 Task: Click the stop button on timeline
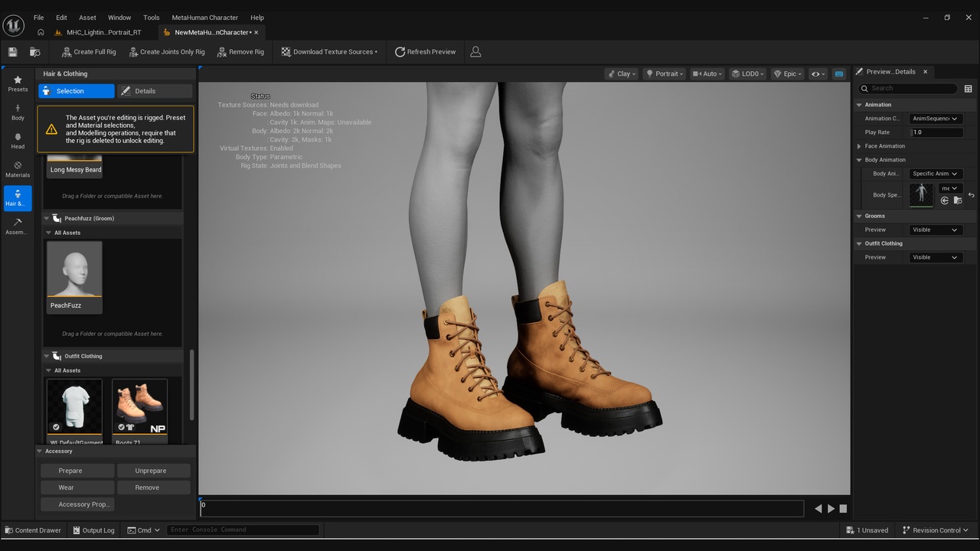tap(843, 509)
